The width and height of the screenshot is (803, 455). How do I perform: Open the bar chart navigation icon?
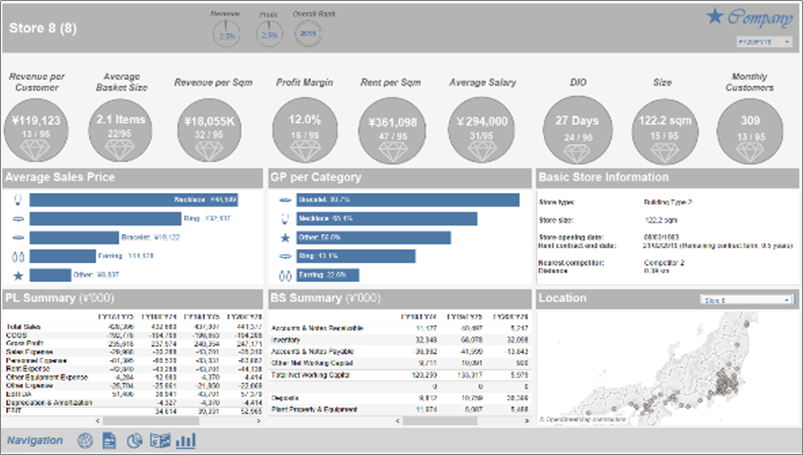tap(186, 440)
